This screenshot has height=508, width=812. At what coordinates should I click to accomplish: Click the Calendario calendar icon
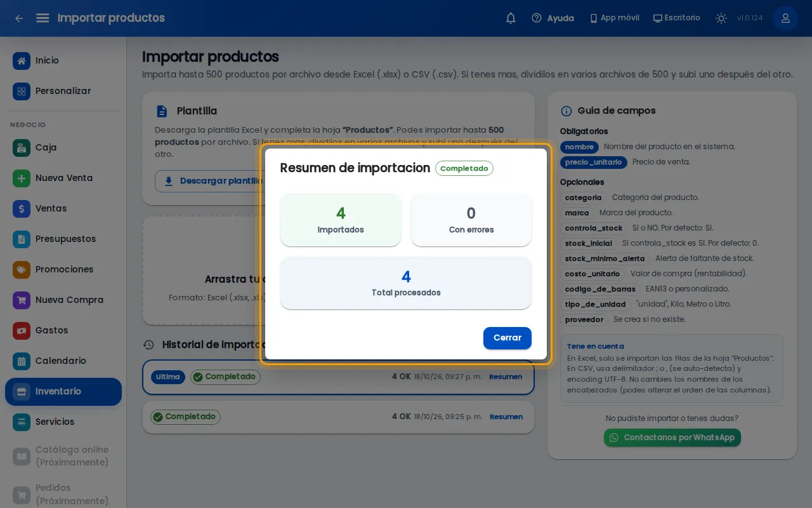click(x=22, y=361)
